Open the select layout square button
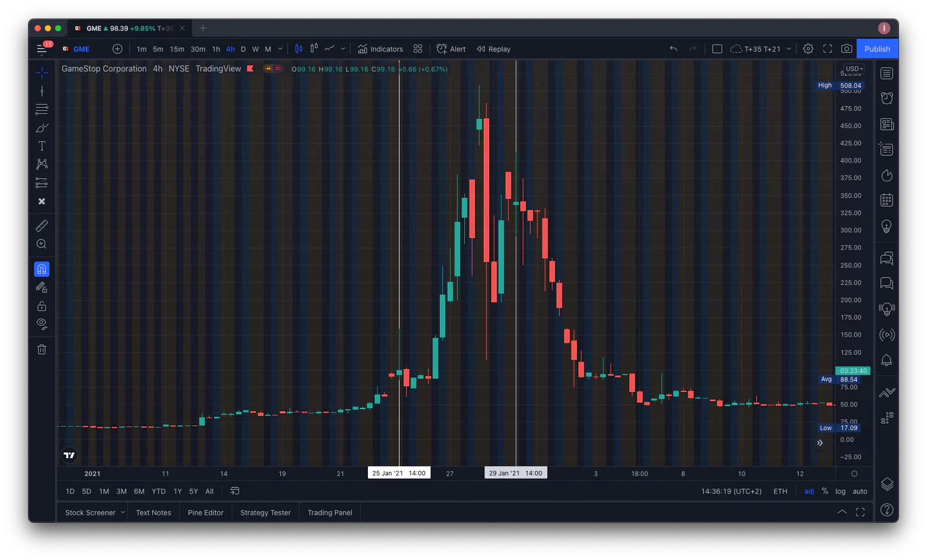The width and height of the screenshot is (927, 560). click(x=717, y=49)
